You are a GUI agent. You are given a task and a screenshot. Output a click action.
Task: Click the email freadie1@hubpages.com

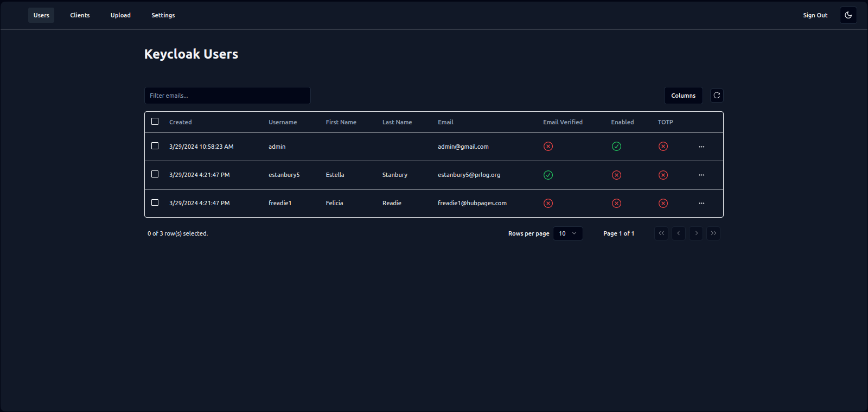(x=473, y=203)
